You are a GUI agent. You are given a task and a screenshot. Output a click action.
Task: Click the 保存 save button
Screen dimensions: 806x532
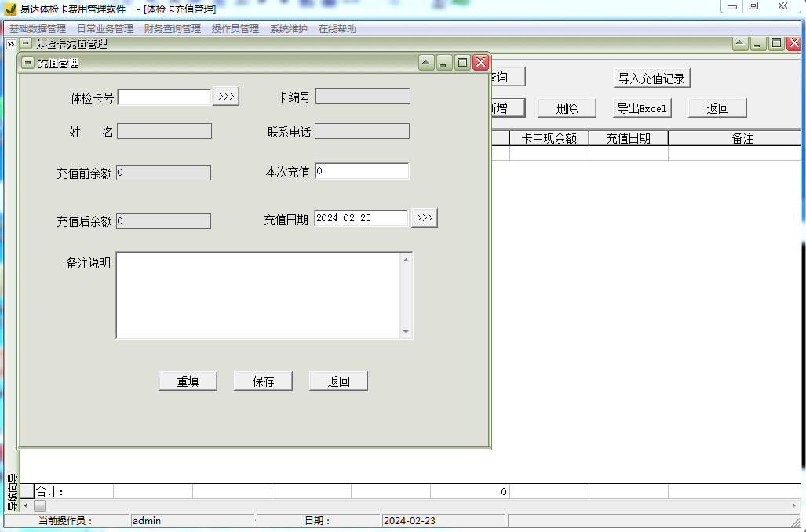263,381
